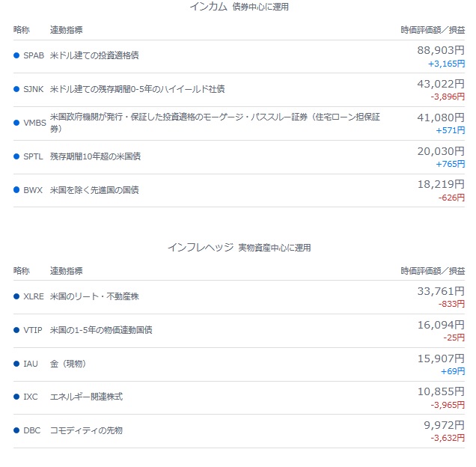
Task: Select the XLRE ticker label
Action: [34, 296]
